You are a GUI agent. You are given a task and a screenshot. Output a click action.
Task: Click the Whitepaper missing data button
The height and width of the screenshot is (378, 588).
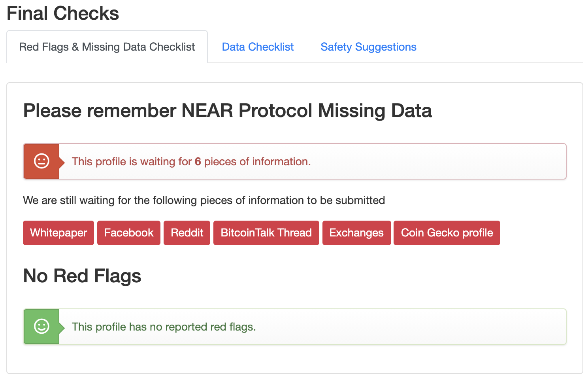pos(58,233)
